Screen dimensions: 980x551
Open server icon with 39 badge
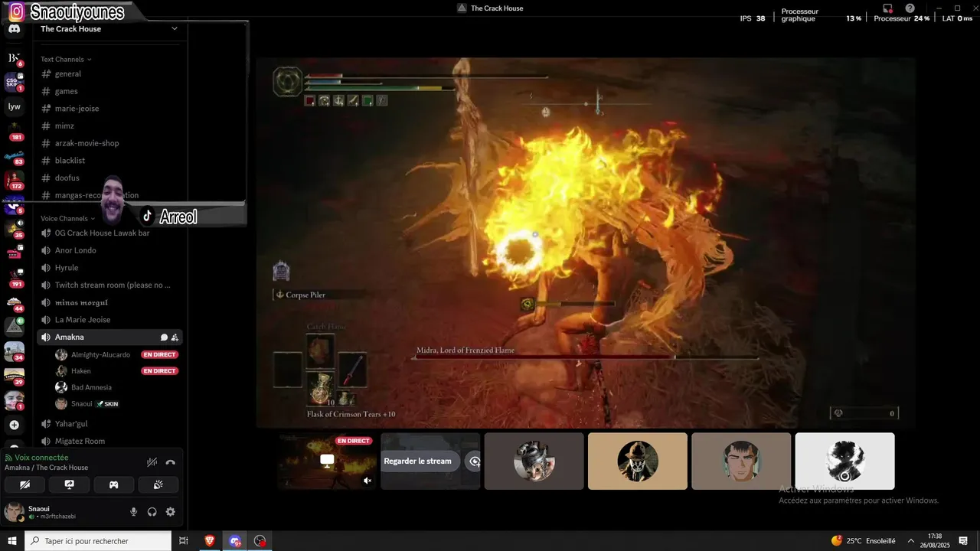point(14,375)
